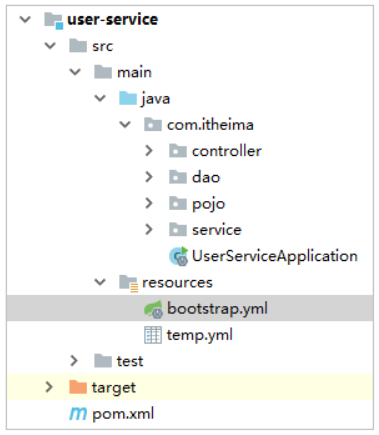Collapse the com.itheima package
Image resolution: width=379 pixels, height=435 pixels.
pyautogui.click(x=125, y=124)
